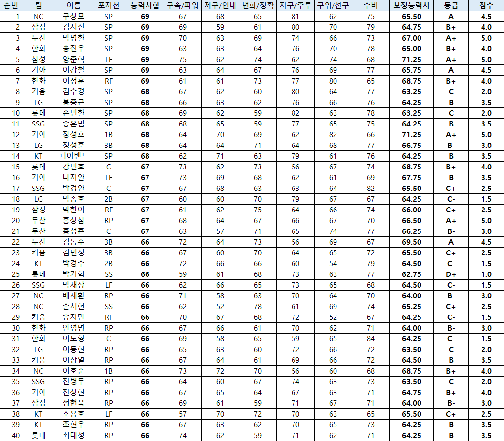
Task: Click row number 40 cell
Action: pos(11,436)
